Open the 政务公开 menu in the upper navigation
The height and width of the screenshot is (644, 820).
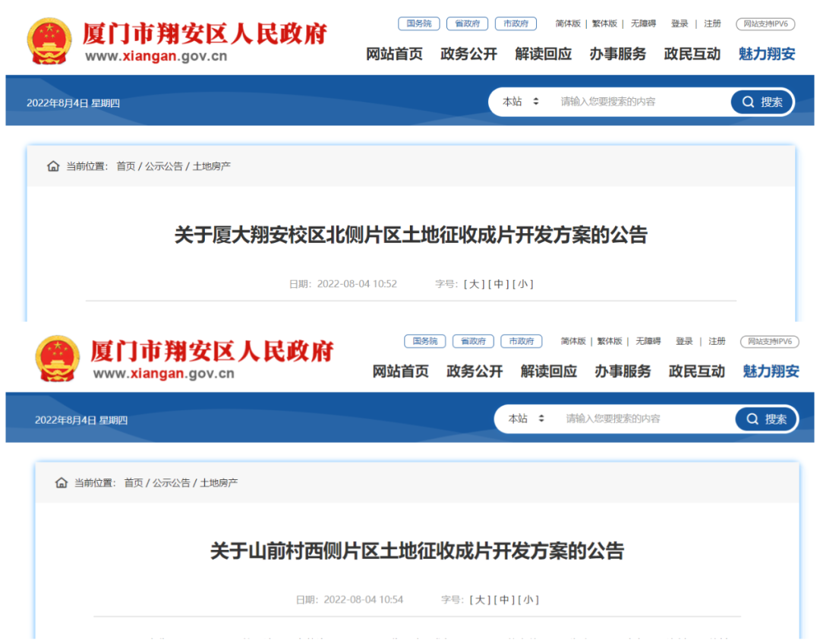(468, 54)
